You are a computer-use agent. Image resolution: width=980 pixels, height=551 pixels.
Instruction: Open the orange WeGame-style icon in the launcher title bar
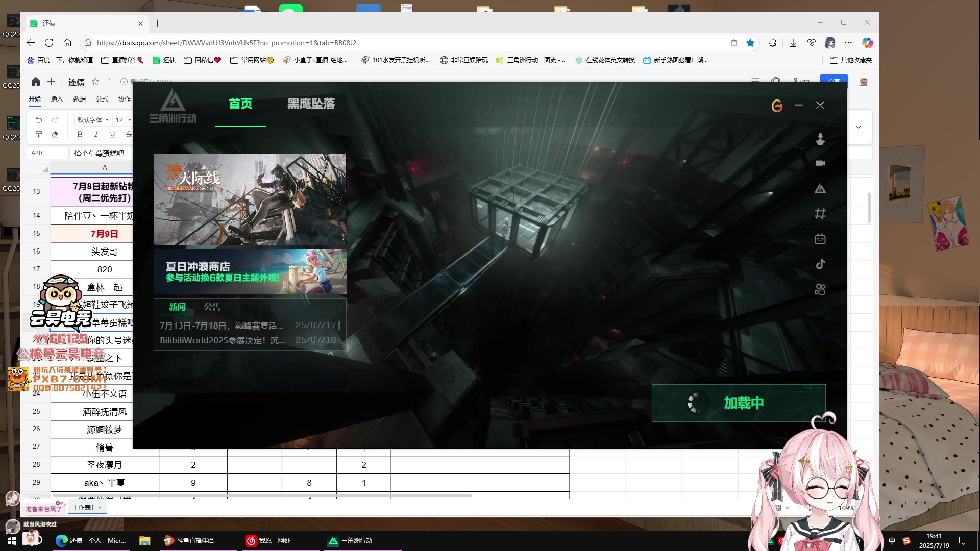[777, 106]
